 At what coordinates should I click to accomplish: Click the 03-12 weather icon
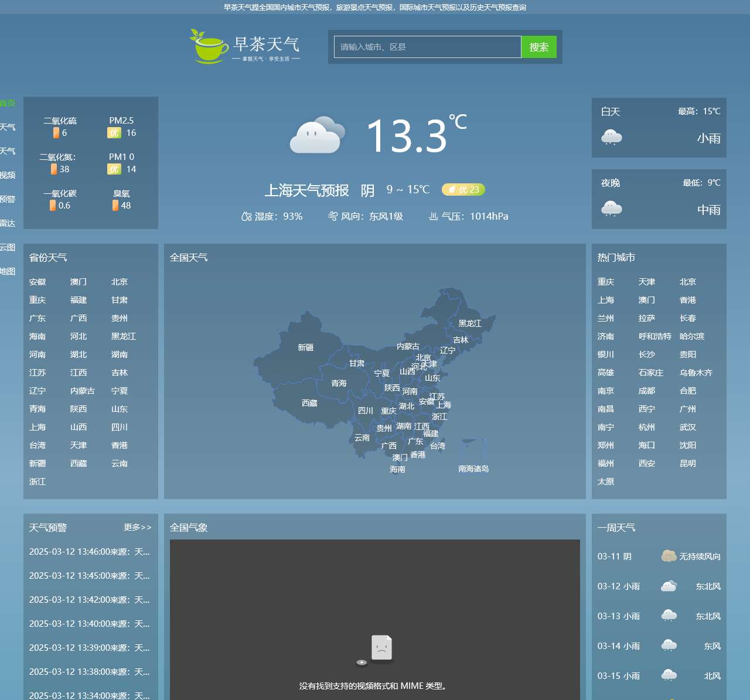tap(669, 586)
